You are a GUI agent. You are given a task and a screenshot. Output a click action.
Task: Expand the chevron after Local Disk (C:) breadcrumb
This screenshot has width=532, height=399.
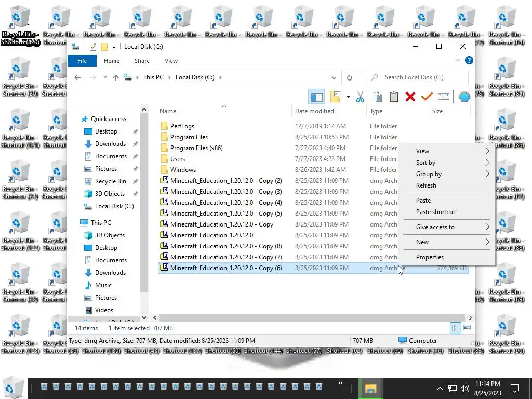point(220,78)
